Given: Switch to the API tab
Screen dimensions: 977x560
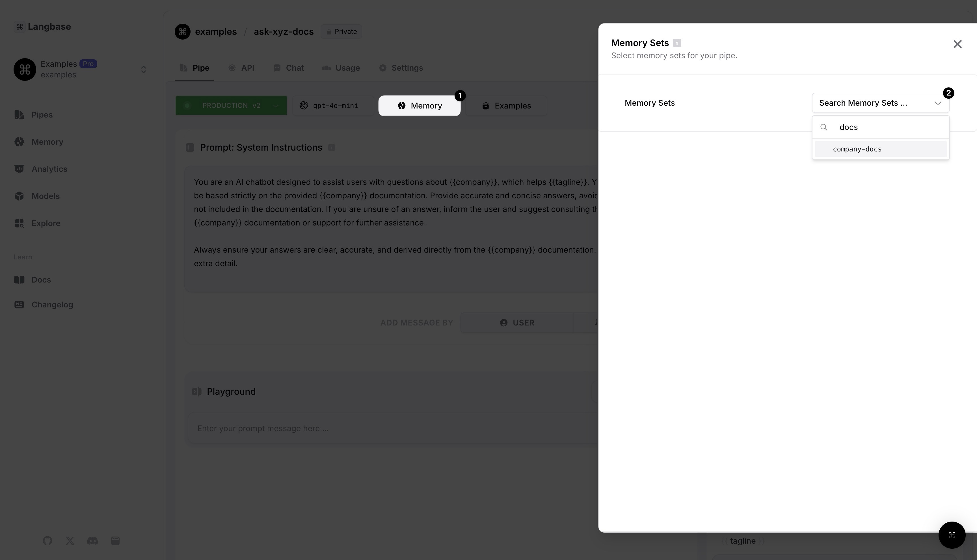Looking at the screenshot, I should (x=241, y=68).
